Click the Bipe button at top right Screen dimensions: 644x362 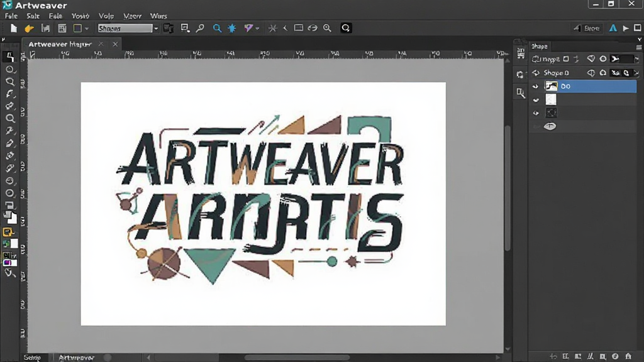[x=587, y=28]
